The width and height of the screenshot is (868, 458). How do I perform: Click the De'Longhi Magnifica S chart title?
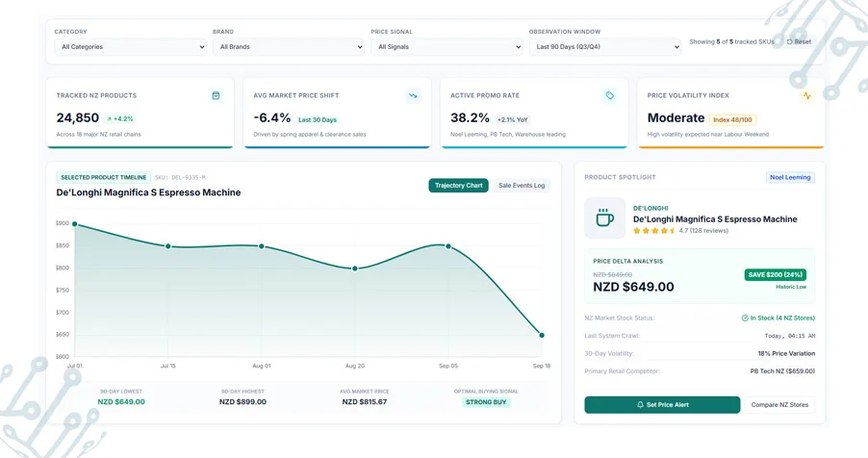pos(148,192)
